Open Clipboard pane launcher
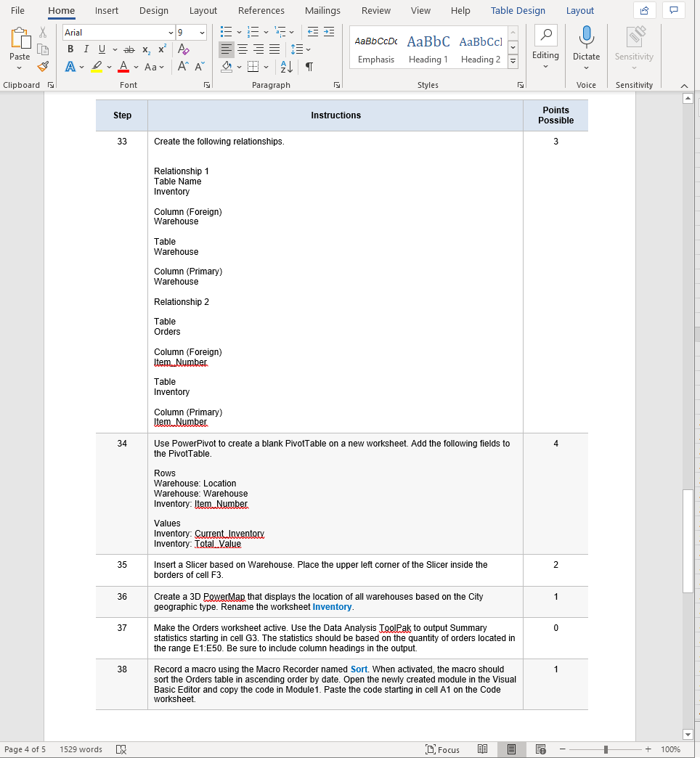This screenshot has width=700, height=758. 50,85
